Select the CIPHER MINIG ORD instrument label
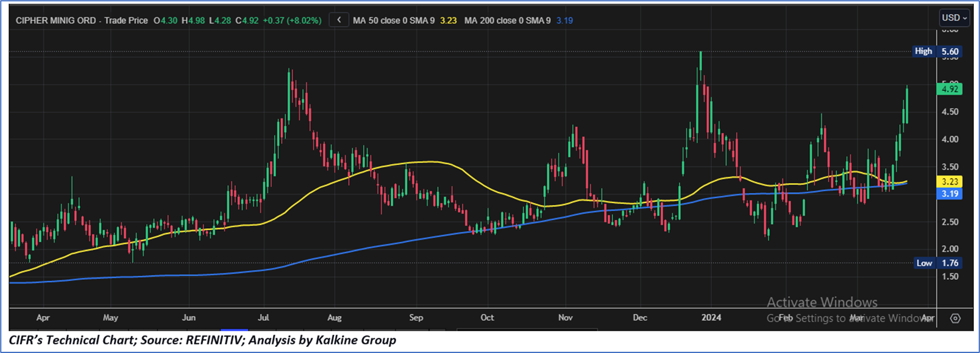980x353 pixels. (x=56, y=20)
